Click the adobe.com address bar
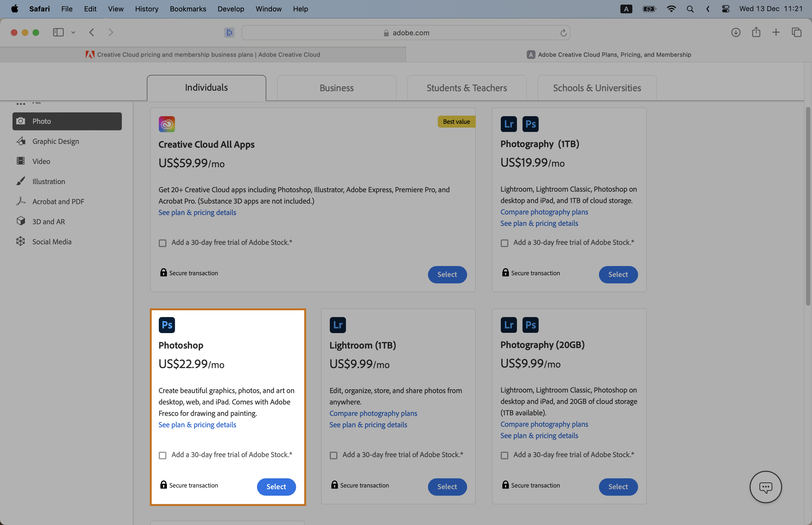The height and width of the screenshot is (525, 812). pos(405,33)
